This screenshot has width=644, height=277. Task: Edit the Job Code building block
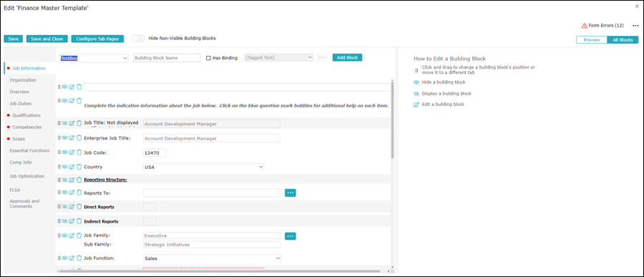coord(72,152)
